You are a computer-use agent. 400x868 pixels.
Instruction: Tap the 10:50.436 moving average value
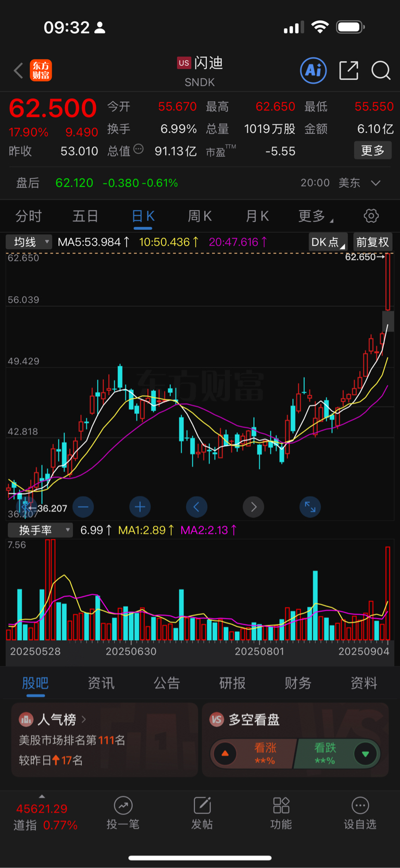point(169,242)
